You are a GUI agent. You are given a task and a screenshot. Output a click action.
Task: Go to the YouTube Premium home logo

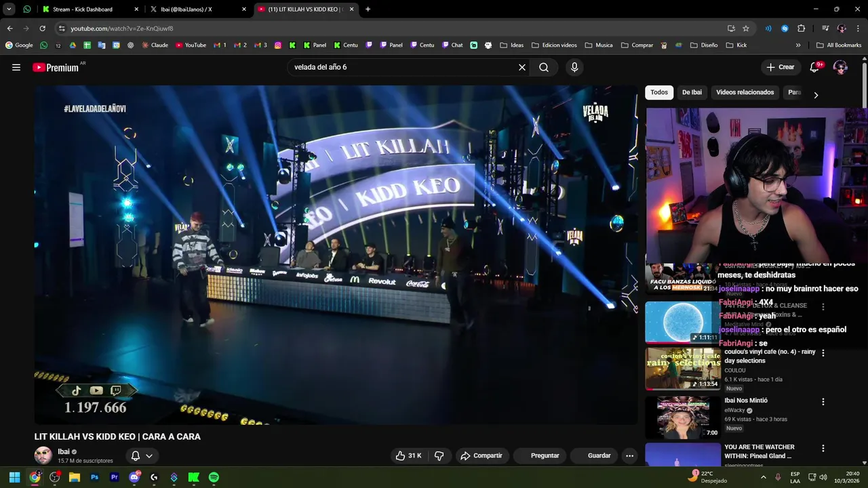click(56, 67)
